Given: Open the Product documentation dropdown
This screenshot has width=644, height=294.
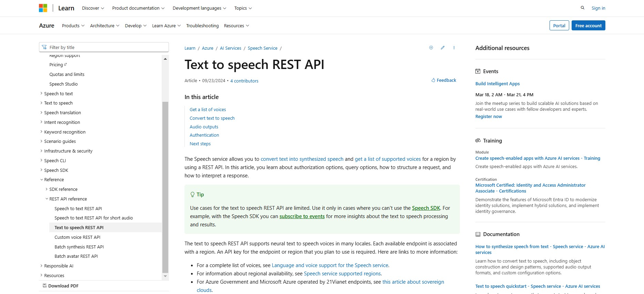Looking at the screenshot, I should [x=138, y=8].
